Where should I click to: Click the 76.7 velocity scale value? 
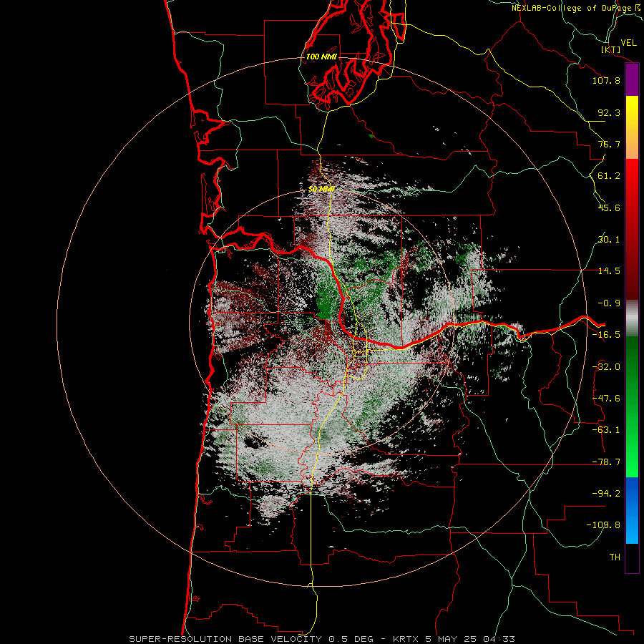[609, 144]
